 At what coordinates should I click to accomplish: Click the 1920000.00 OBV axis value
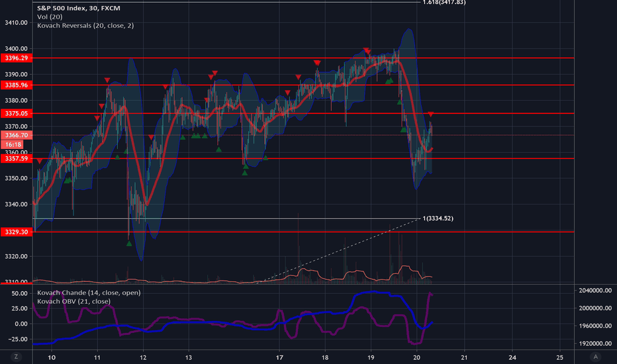(595, 343)
